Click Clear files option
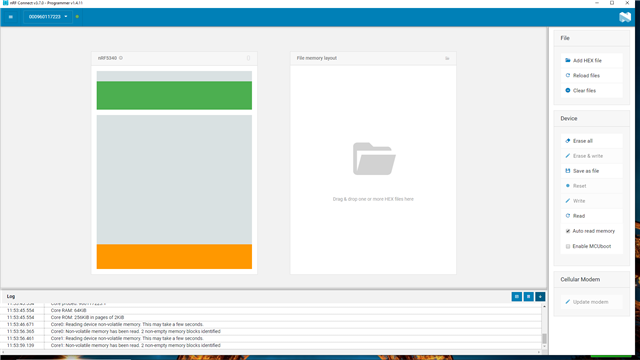The width and height of the screenshot is (640, 360). coord(591,91)
